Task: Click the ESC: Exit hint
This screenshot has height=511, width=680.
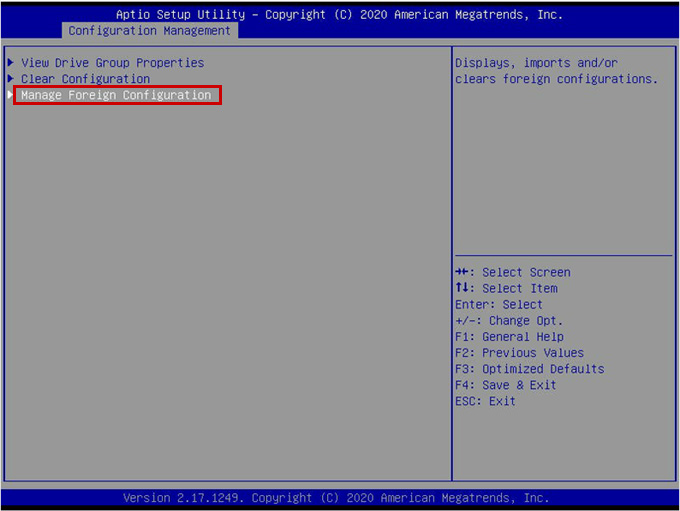Action: tap(485, 401)
